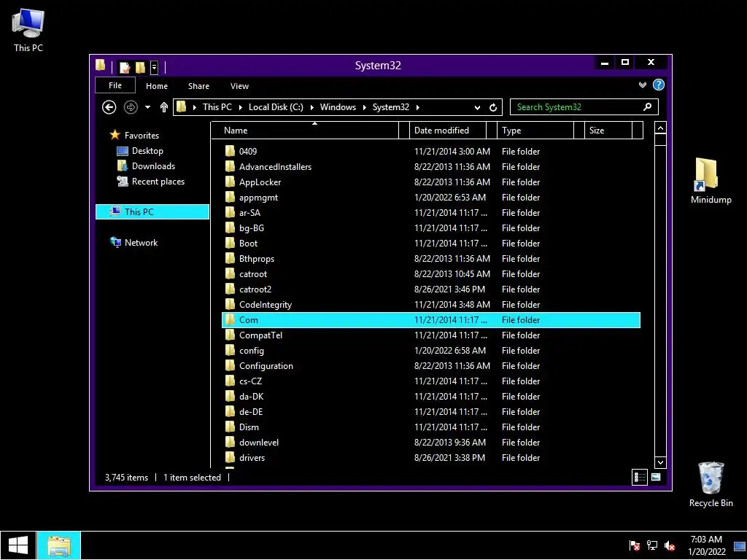Select the 0409 folder icon
The height and width of the screenshot is (560, 747).
(x=230, y=152)
